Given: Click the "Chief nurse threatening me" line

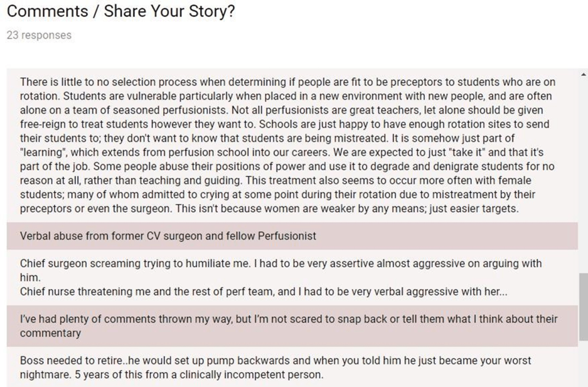Looking at the screenshot, I should click(263, 292).
